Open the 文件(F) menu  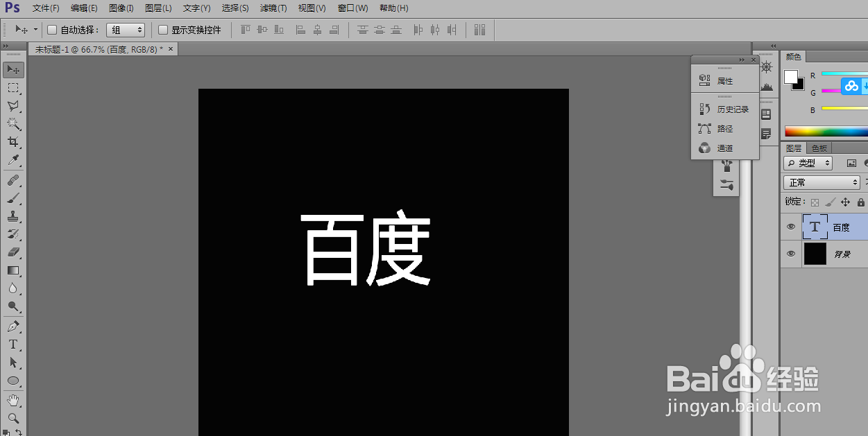(46, 8)
